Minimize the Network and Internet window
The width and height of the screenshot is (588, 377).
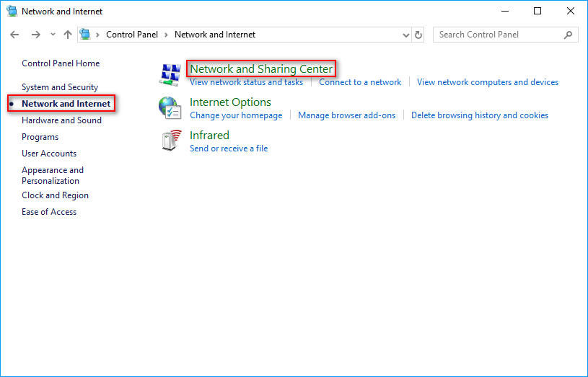tap(505, 12)
